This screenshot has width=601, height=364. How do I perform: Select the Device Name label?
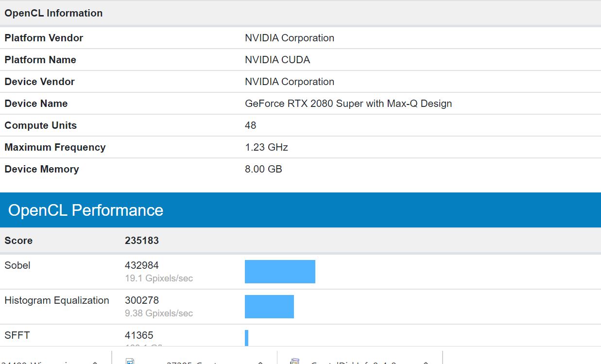pos(36,104)
